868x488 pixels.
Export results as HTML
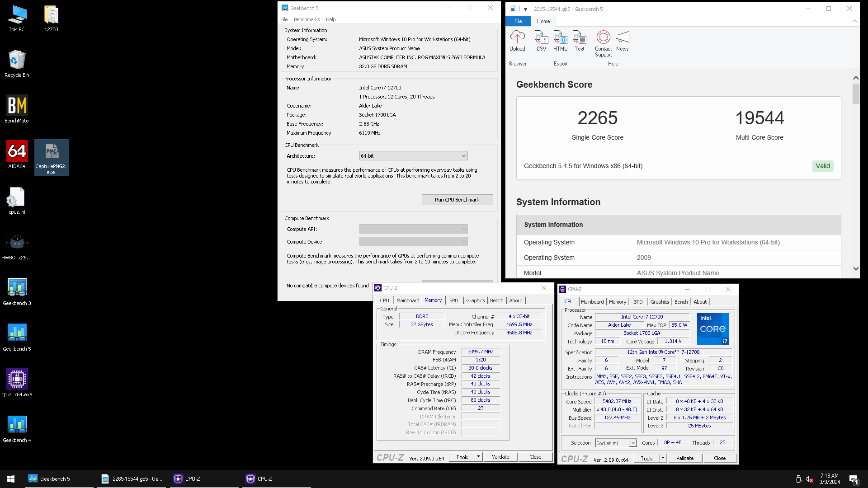(560, 41)
